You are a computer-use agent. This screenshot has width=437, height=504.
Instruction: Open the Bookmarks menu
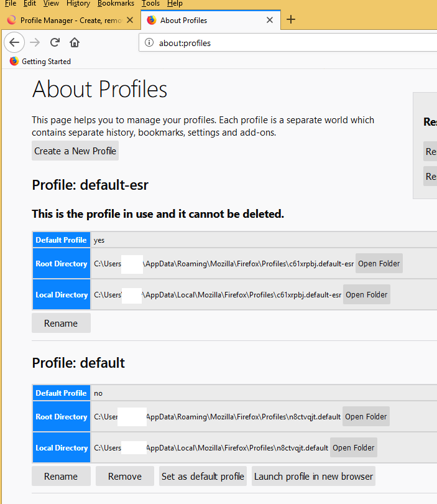click(x=116, y=4)
